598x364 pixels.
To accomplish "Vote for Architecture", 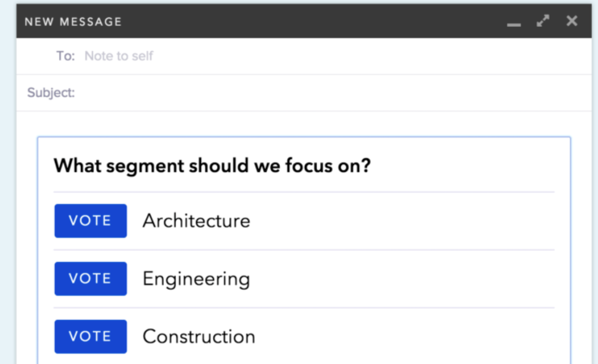I will (90, 221).
